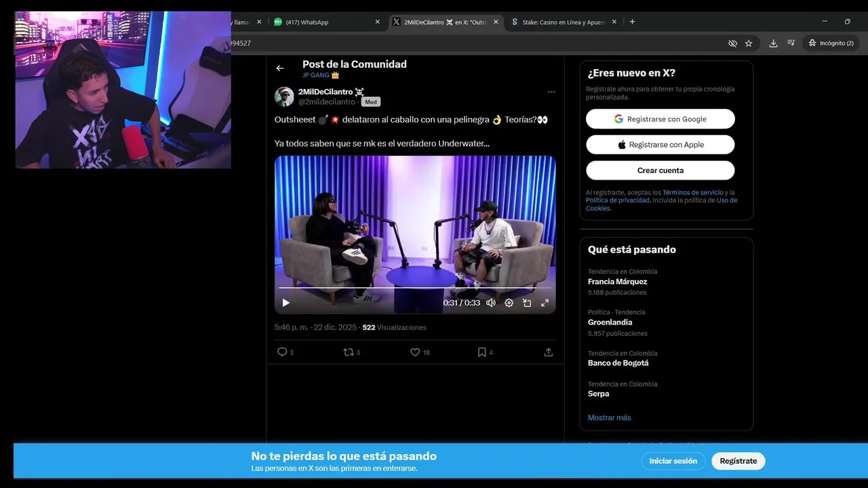Image resolution: width=868 pixels, height=488 pixels.
Task: Click the video progress bar
Action: 415,288
